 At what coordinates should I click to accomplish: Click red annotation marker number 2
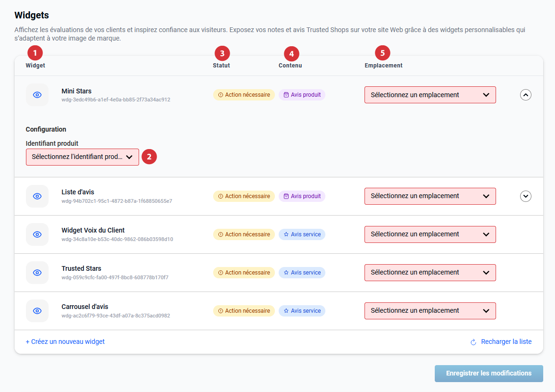click(x=149, y=157)
